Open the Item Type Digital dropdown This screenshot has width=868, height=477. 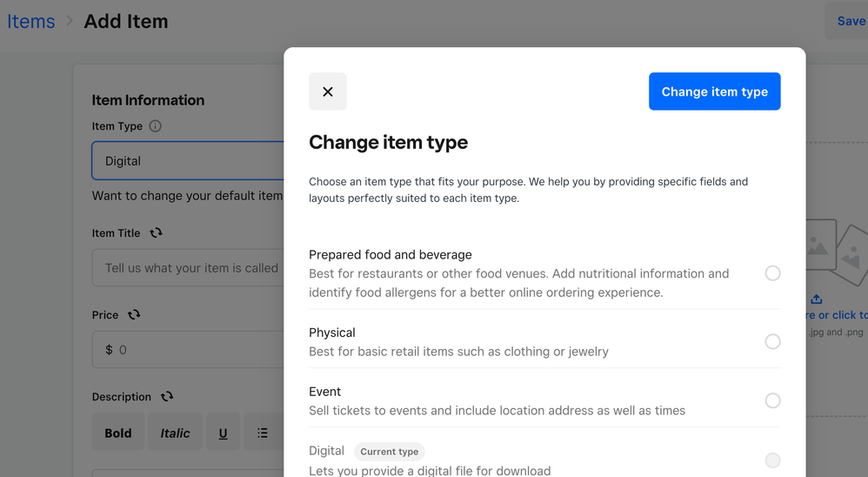pos(188,161)
